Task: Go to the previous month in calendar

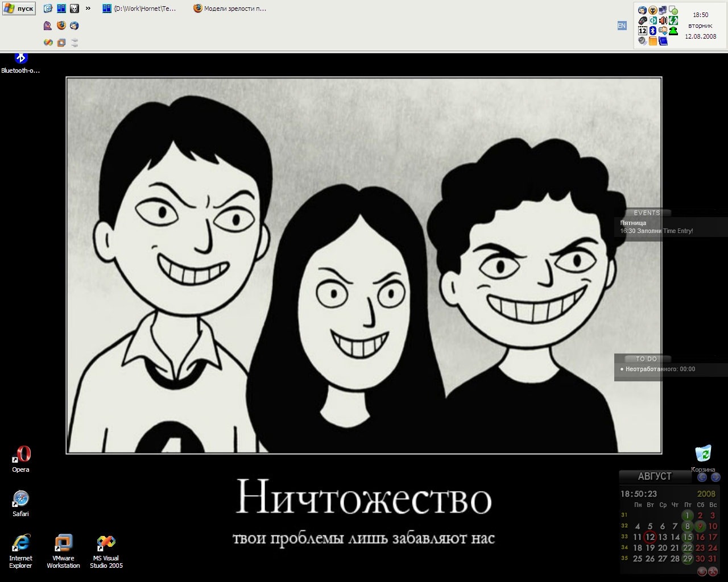Action: [702, 477]
